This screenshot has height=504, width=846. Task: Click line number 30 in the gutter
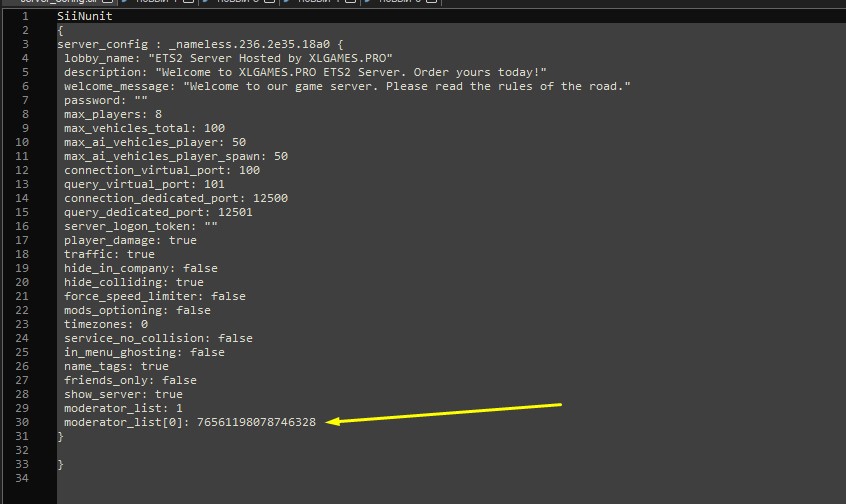tap(21, 422)
